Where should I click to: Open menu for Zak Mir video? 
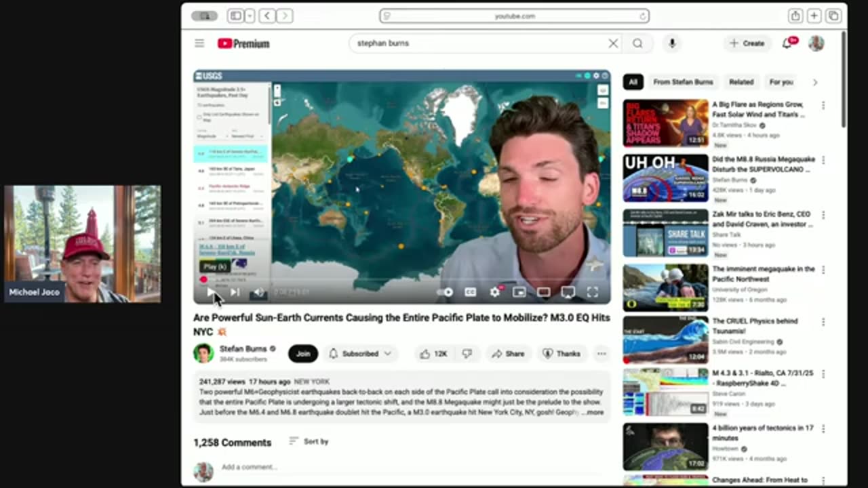(823, 215)
